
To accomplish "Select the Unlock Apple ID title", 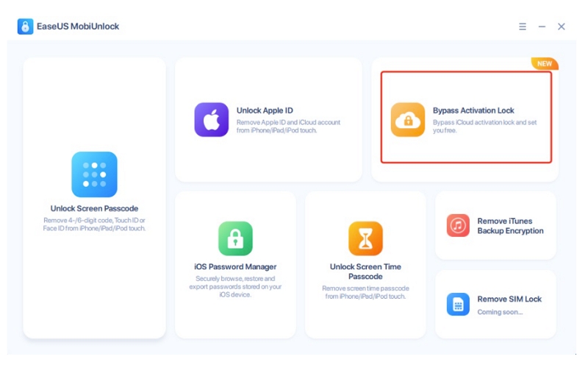I will [265, 110].
